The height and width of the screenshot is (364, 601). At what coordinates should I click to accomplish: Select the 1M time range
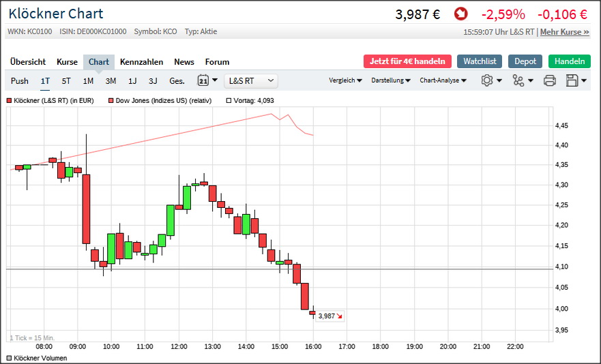88,81
